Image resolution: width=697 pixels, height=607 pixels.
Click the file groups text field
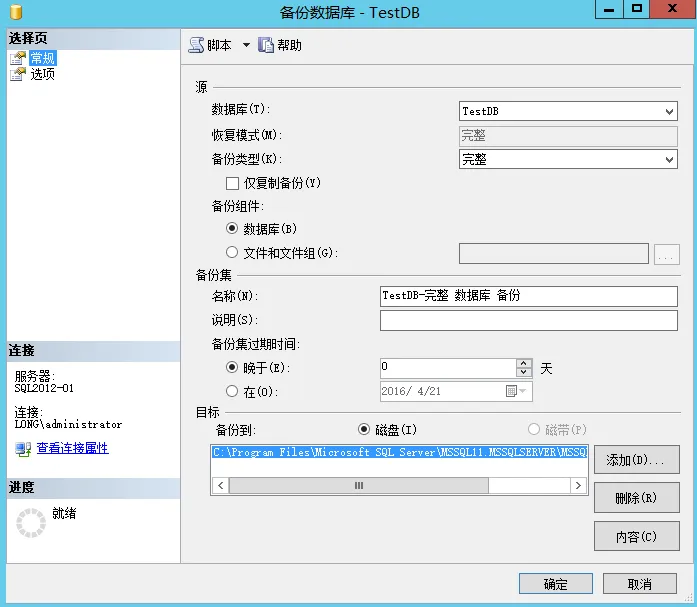[x=553, y=253]
